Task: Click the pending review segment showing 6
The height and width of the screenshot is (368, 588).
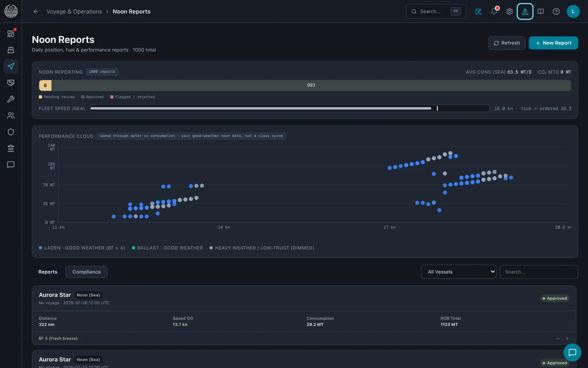Action: tap(45, 85)
